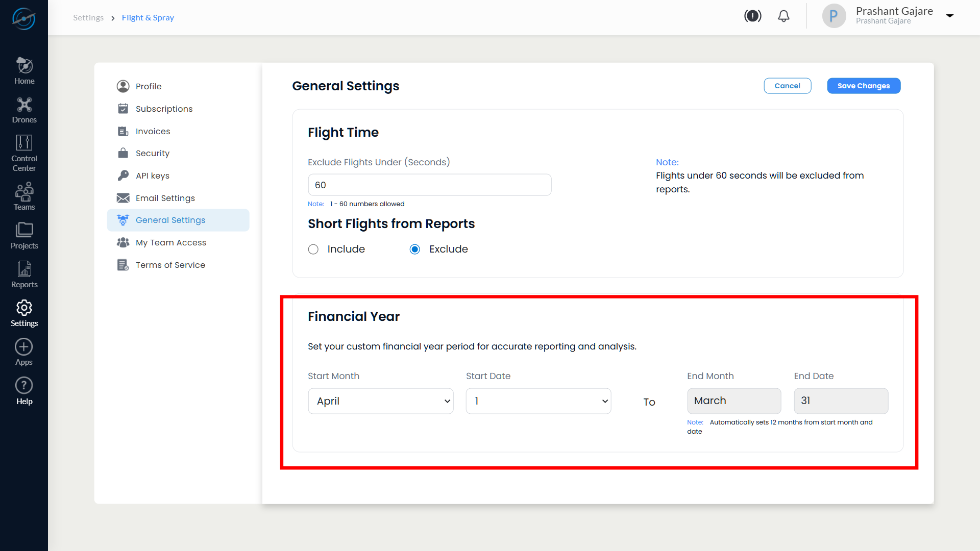This screenshot has height=551, width=980.
Task: Select the Exclude radio button
Action: coord(415,249)
